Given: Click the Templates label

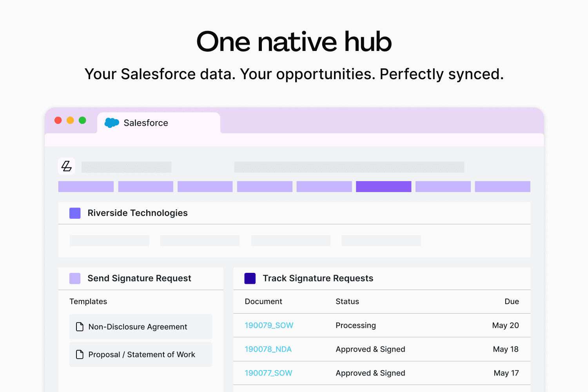Looking at the screenshot, I should pyautogui.click(x=88, y=301).
